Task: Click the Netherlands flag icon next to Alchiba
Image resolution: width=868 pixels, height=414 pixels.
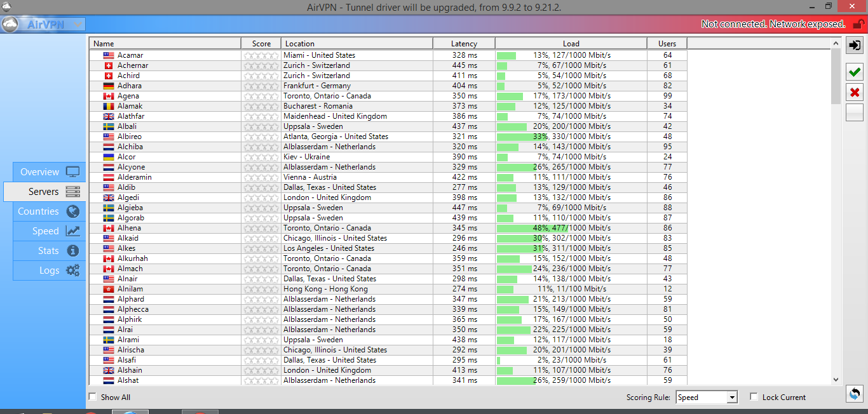Action: point(109,147)
